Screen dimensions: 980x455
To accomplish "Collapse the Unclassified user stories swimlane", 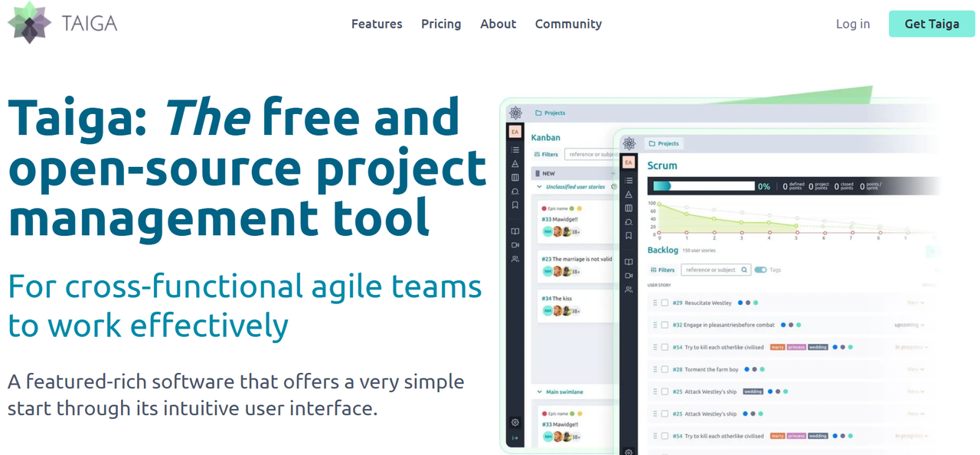I will (539, 187).
